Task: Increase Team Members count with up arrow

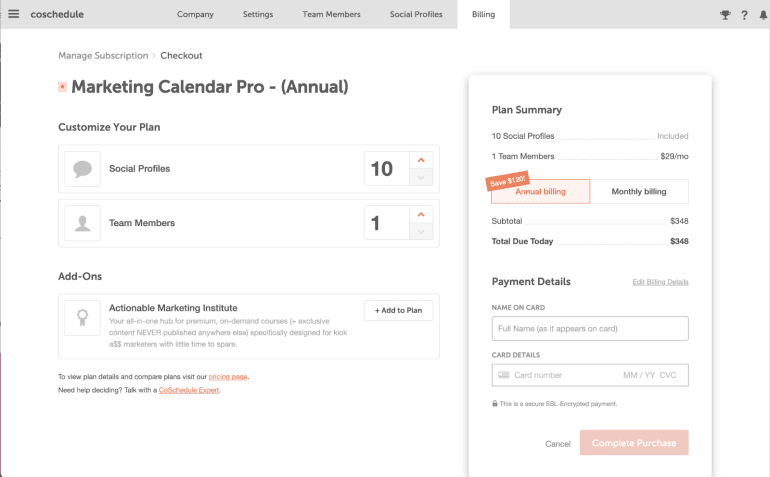Action: click(422, 214)
